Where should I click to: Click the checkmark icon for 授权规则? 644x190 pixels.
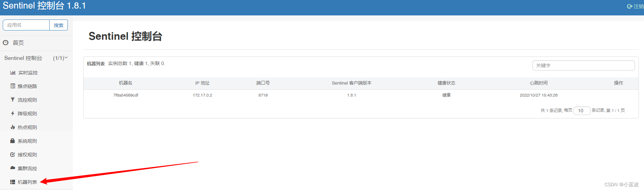pos(13,154)
